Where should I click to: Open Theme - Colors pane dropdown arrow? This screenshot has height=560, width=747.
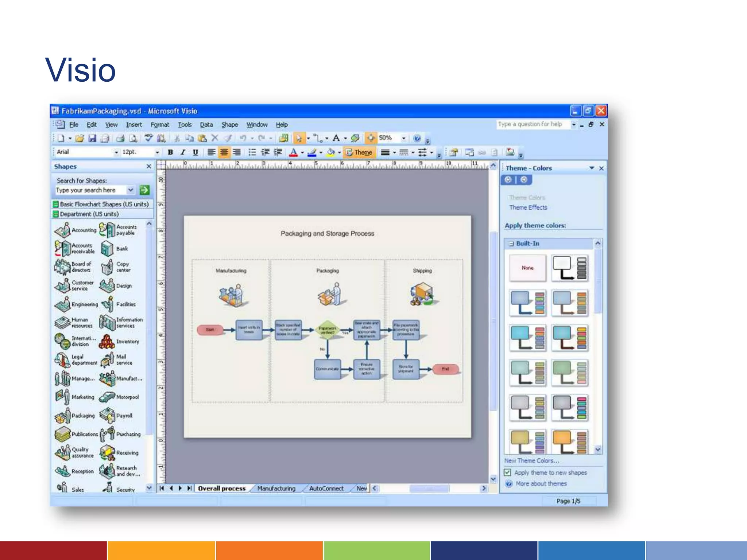click(592, 168)
